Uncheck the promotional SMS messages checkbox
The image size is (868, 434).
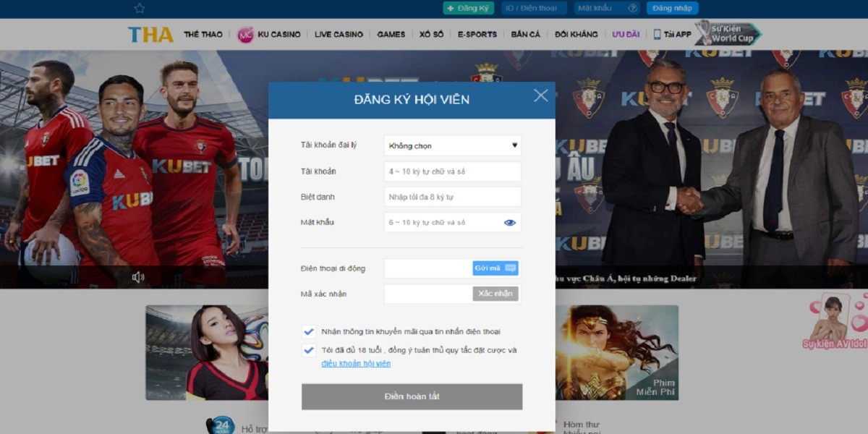point(309,331)
